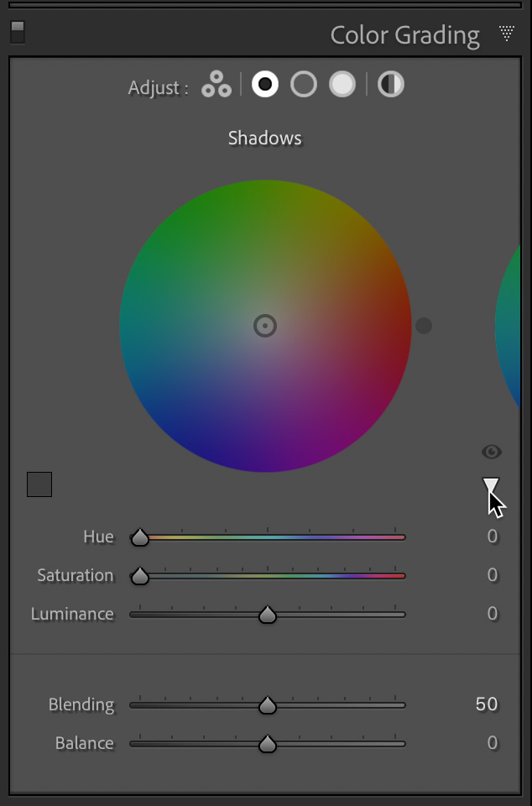Click the Saturation slider thumb

[x=140, y=576]
